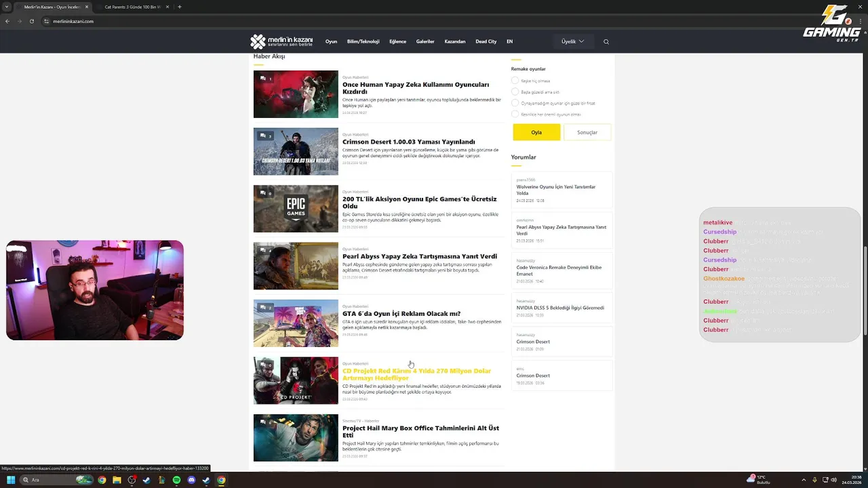
Task: Open the Galeriler menu item
Action: 425,41
